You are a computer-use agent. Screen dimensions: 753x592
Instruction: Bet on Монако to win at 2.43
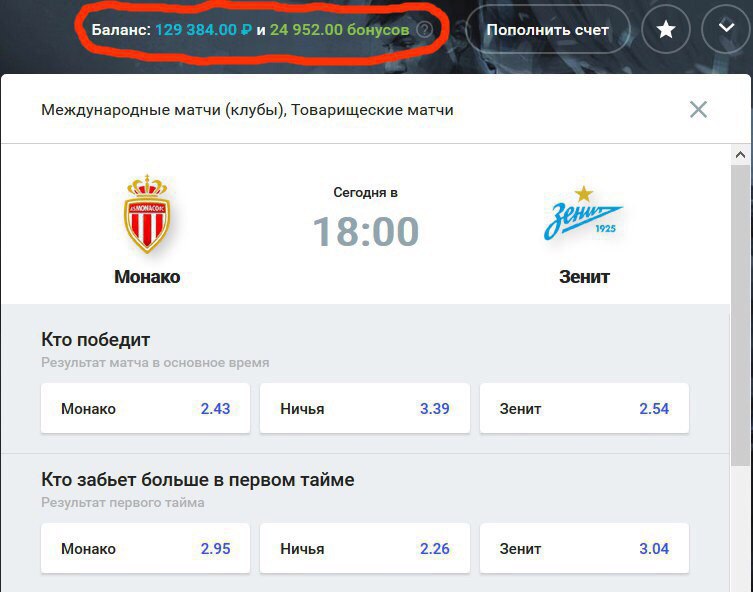click(x=146, y=408)
